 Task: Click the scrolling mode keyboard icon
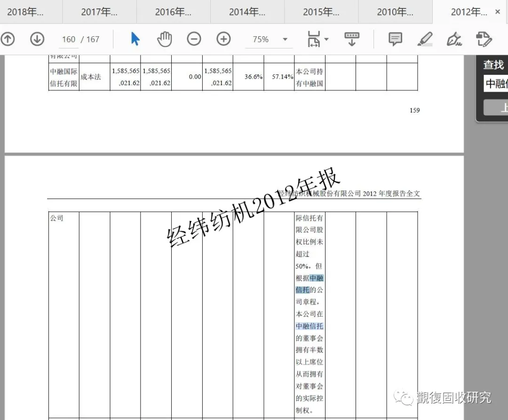click(352, 39)
